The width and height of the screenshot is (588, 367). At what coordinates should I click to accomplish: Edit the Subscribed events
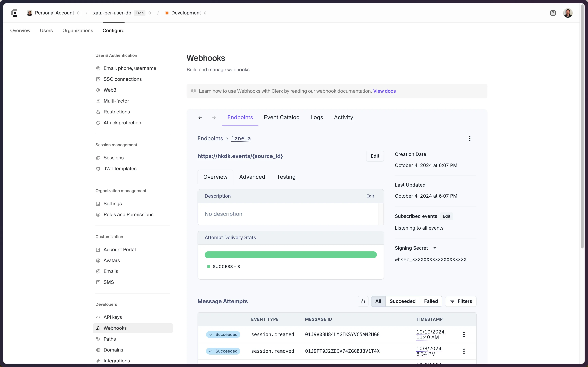coord(446,216)
